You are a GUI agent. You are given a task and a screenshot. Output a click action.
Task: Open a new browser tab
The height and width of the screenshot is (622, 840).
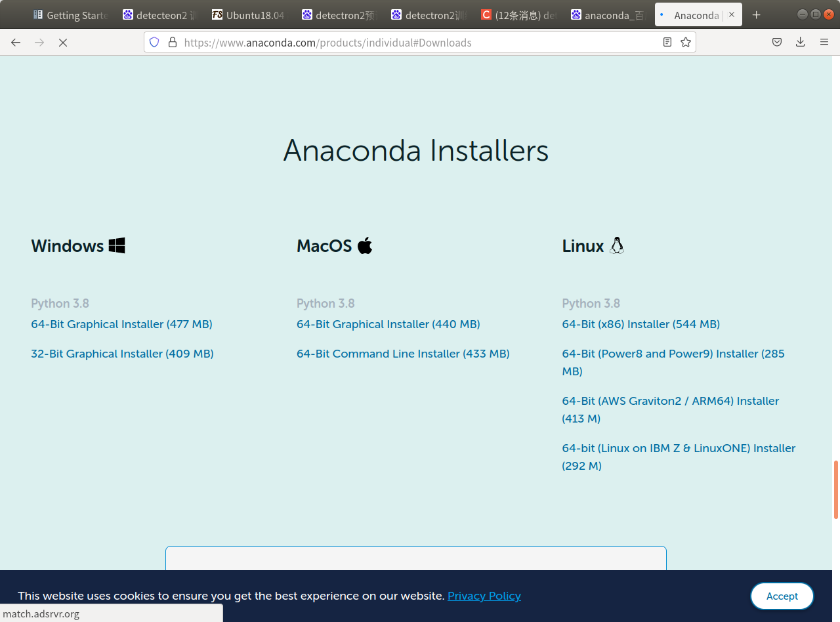(x=757, y=14)
